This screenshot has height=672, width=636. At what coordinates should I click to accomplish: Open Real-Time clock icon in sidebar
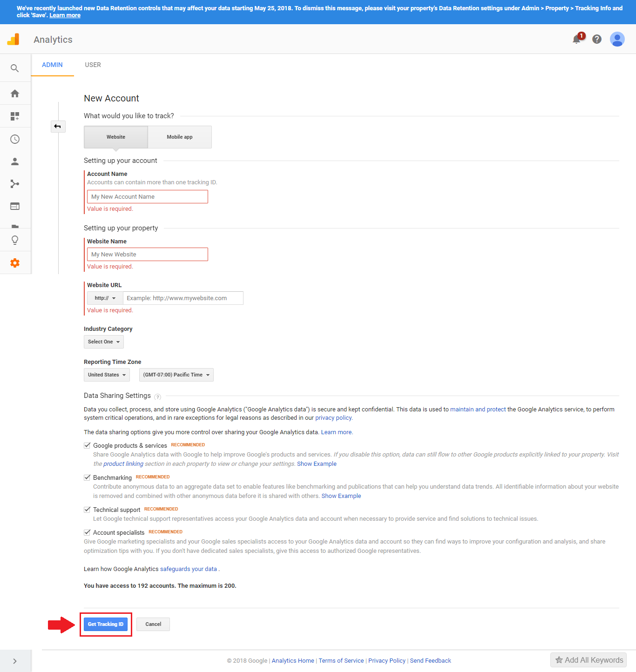(x=15, y=139)
